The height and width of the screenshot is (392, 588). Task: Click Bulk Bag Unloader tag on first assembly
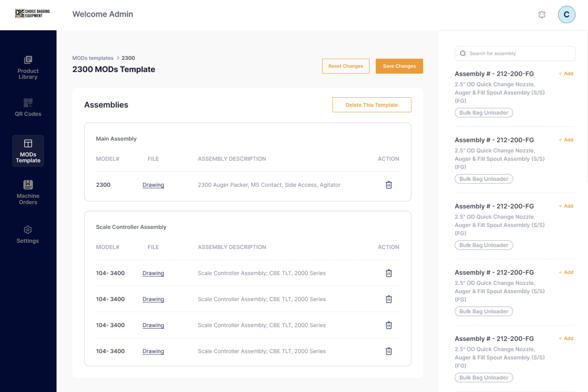[483, 113]
